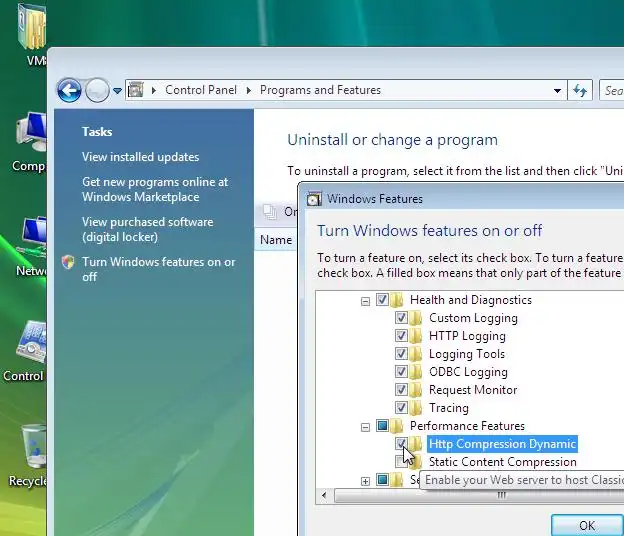The height and width of the screenshot is (536, 624).
Task: Select Control Panel breadcrumb
Action: 201,90
